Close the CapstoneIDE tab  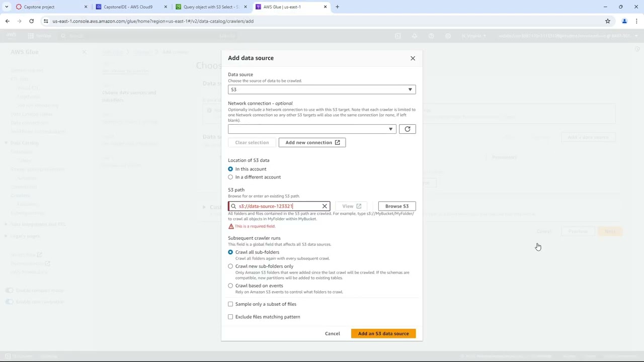coord(165,7)
